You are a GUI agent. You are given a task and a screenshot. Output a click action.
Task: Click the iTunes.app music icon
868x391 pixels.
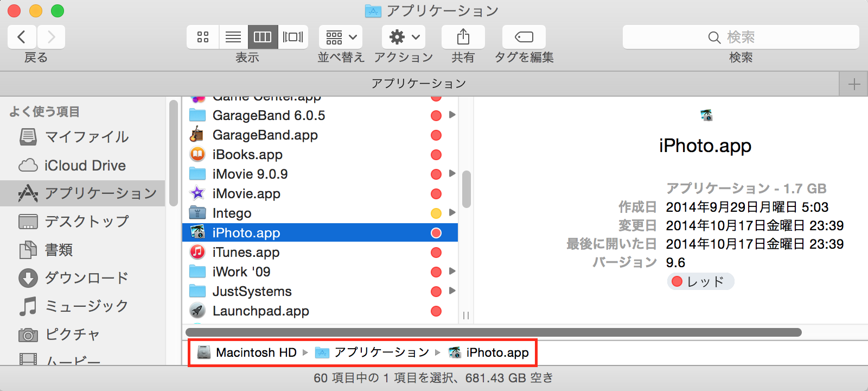coord(197,252)
